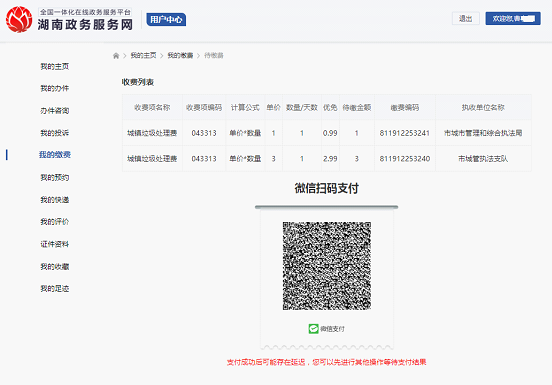Open 我的预约 in sidebar
Screen dimensions: 552x385
point(55,177)
